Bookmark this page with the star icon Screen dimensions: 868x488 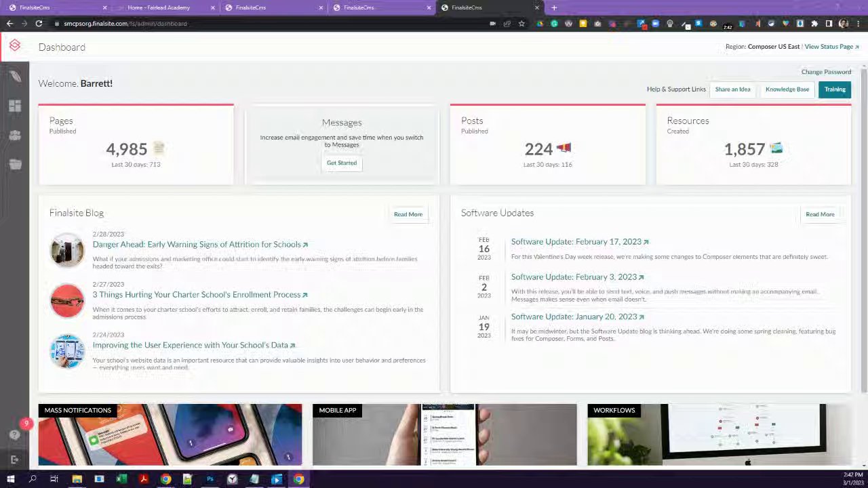pos(521,24)
